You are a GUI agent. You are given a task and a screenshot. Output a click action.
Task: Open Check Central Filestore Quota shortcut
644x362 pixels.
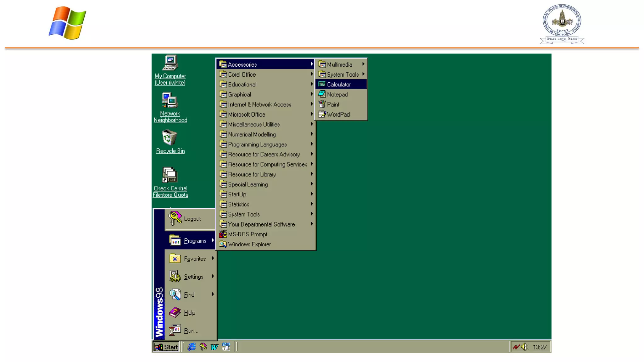(x=170, y=175)
